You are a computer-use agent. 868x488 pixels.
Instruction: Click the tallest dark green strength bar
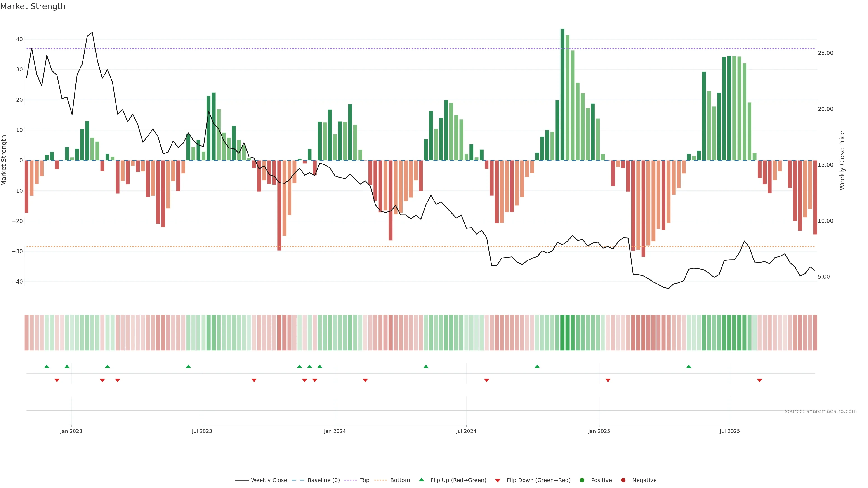click(562, 94)
